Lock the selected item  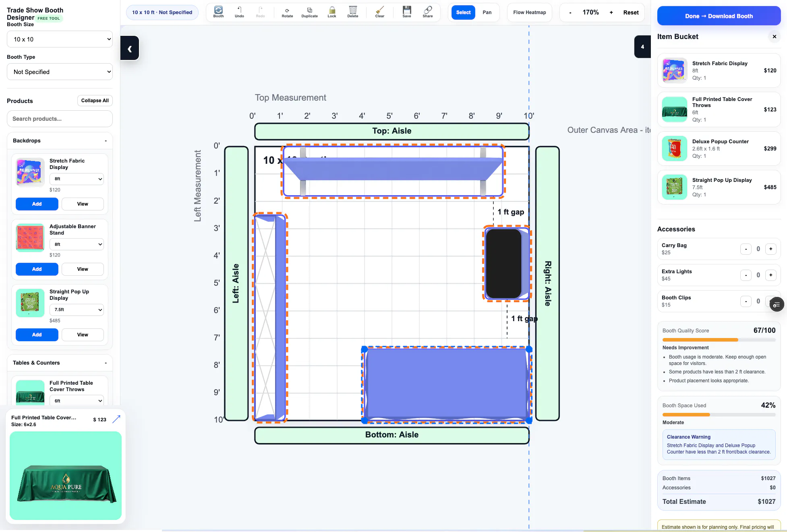coord(332,12)
